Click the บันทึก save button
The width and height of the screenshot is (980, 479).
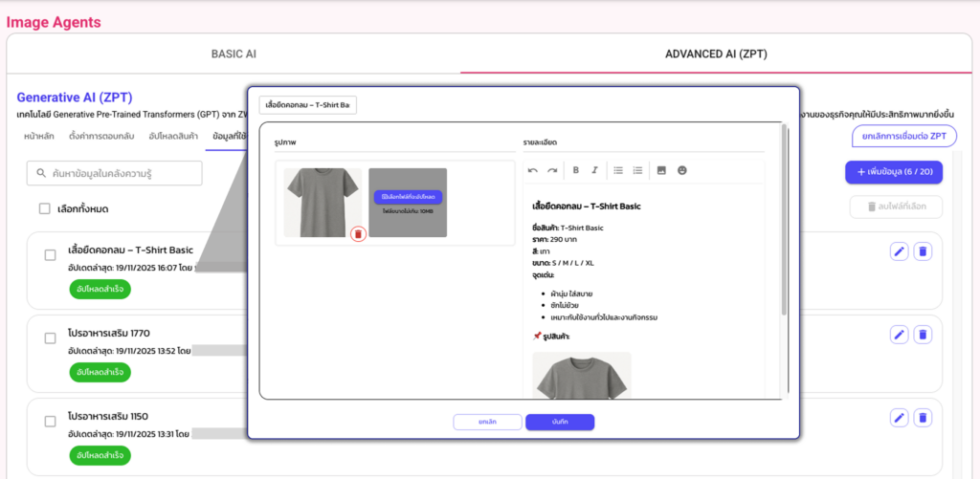(560, 422)
